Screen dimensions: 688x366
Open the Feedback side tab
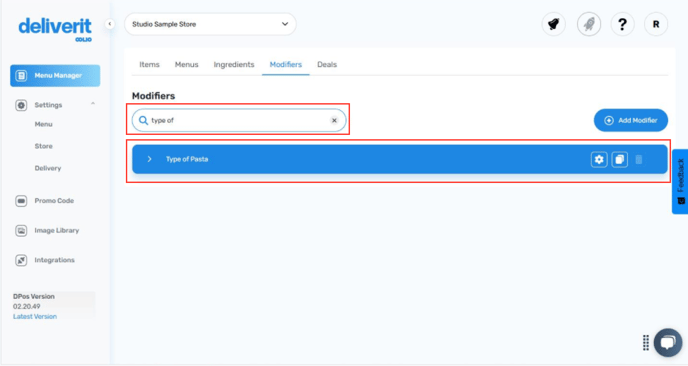coord(680,182)
